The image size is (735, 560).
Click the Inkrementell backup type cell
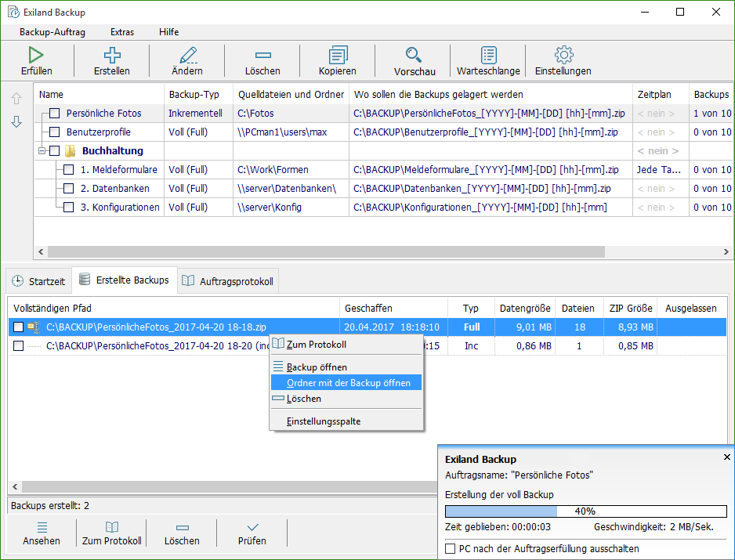click(x=195, y=114)
